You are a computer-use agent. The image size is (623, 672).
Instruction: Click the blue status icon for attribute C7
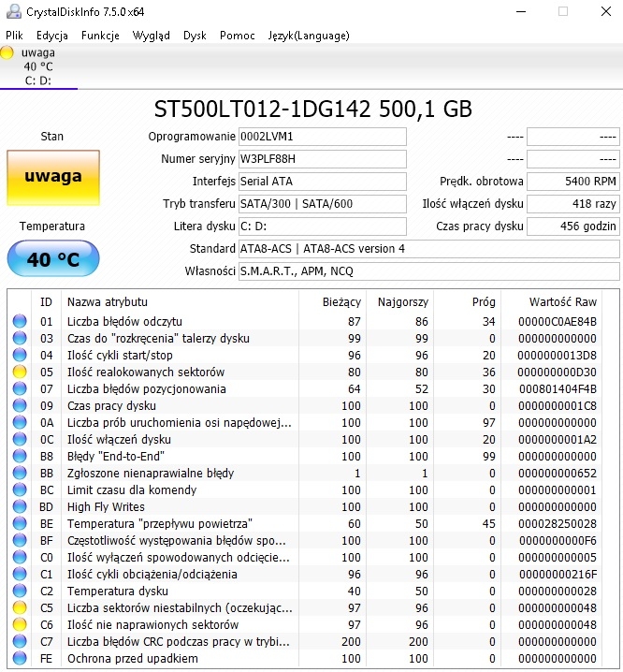coord(20,641)
